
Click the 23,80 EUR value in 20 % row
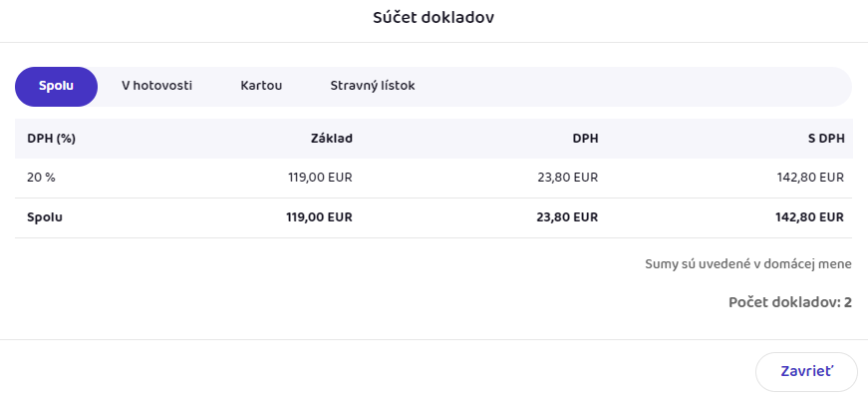pos(567,178)
